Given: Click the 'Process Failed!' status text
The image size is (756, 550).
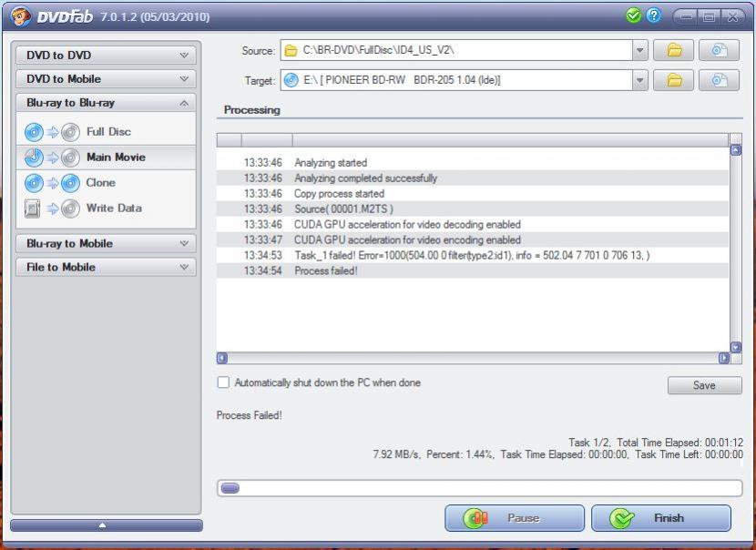Looking at the screenshot, I should (250, 415).
